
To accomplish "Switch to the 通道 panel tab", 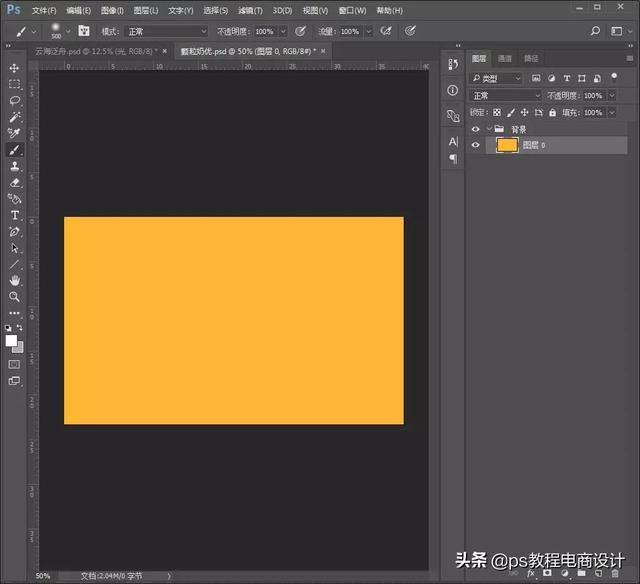I will point(505,59).
